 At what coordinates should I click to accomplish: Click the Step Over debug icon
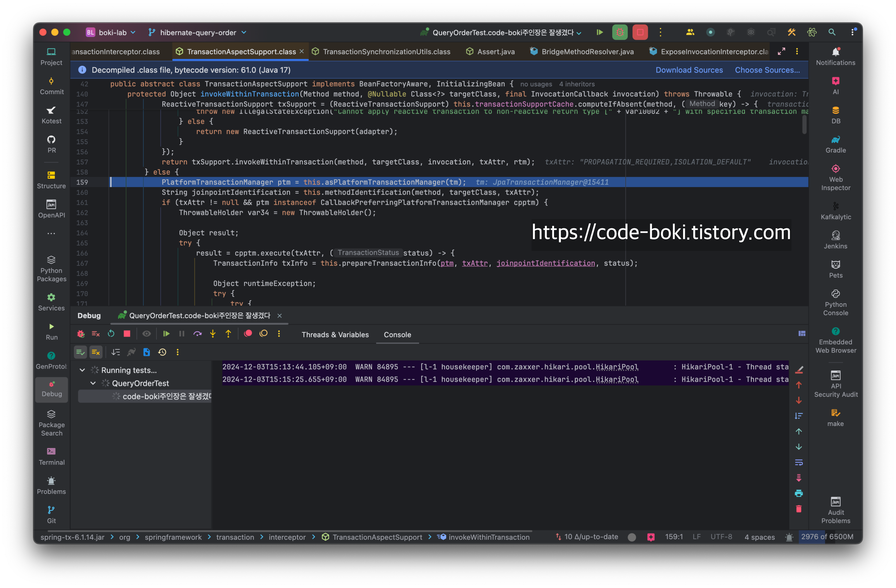tap(197, 334)
